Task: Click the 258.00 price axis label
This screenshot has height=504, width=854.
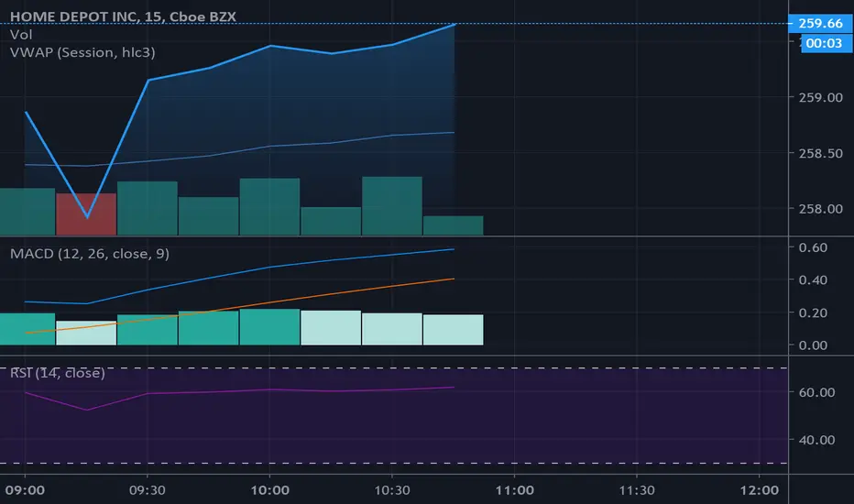Action: coord(821,209)
